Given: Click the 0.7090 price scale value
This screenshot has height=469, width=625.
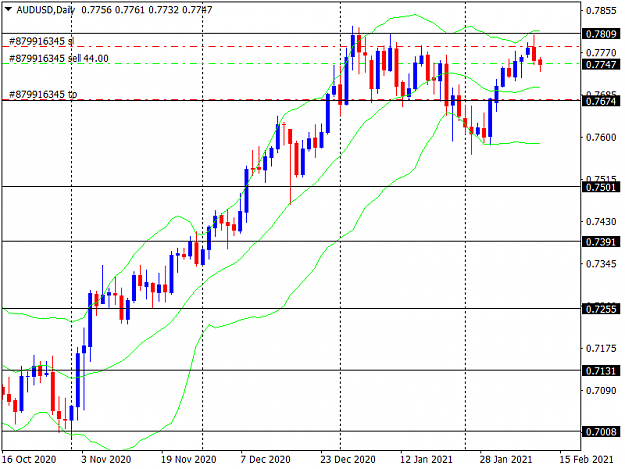Looking at the screenshot, I should point(601,391).
